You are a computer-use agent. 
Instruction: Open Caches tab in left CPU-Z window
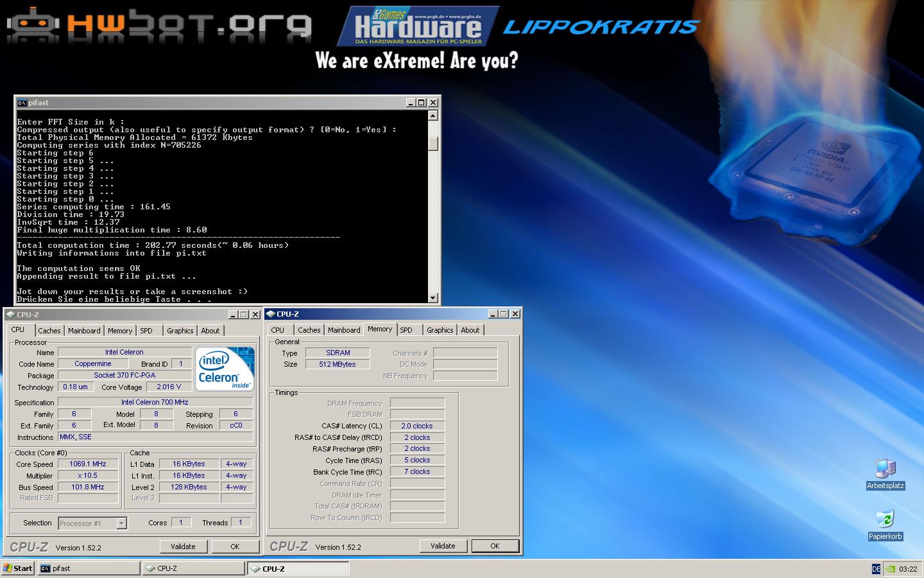(49, 331)
